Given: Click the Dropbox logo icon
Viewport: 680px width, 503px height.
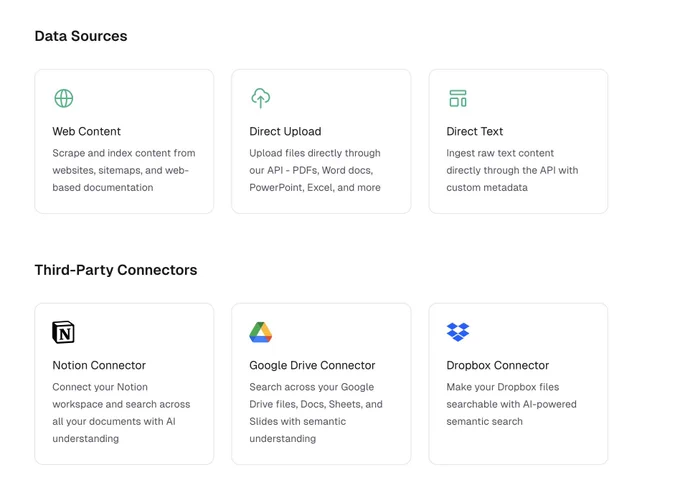Looking at the screenshot, I should click(458, 332).
